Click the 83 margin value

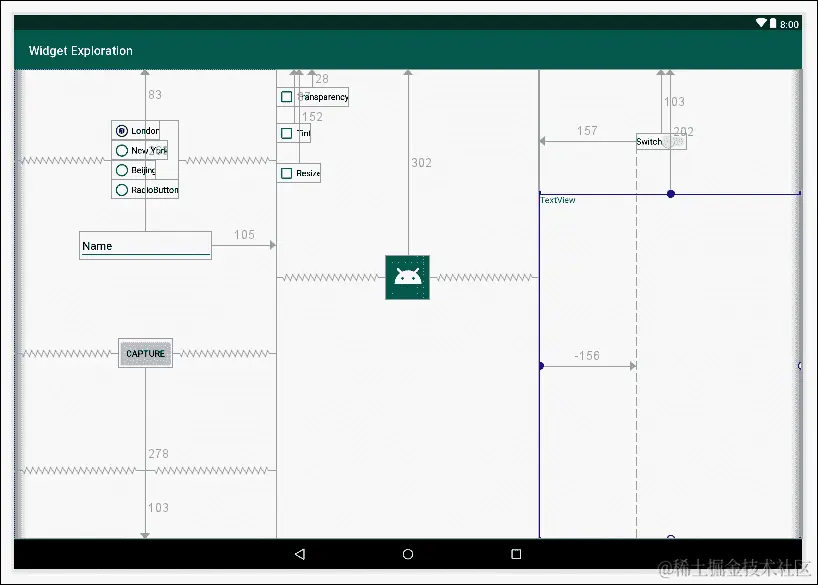(x=155, y=95)
